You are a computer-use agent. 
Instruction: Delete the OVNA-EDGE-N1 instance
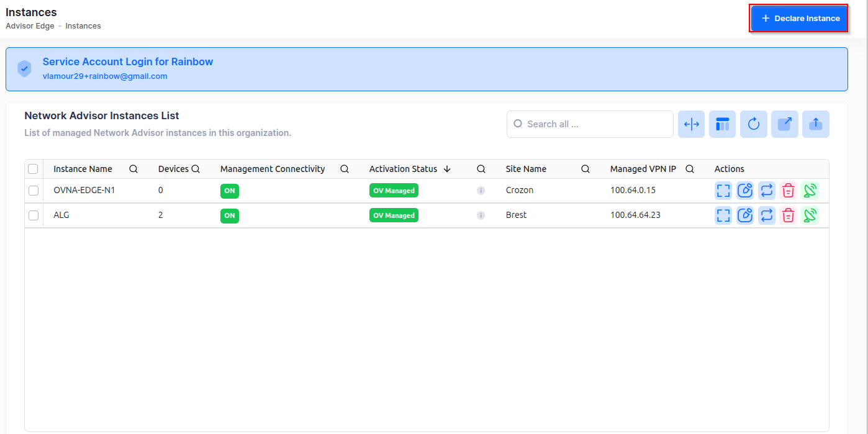click(x=788, y=191)
